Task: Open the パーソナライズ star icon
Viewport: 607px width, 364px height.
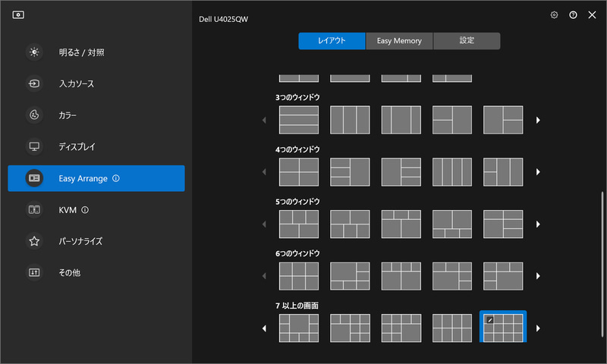Action: click(x=34, y=241)
